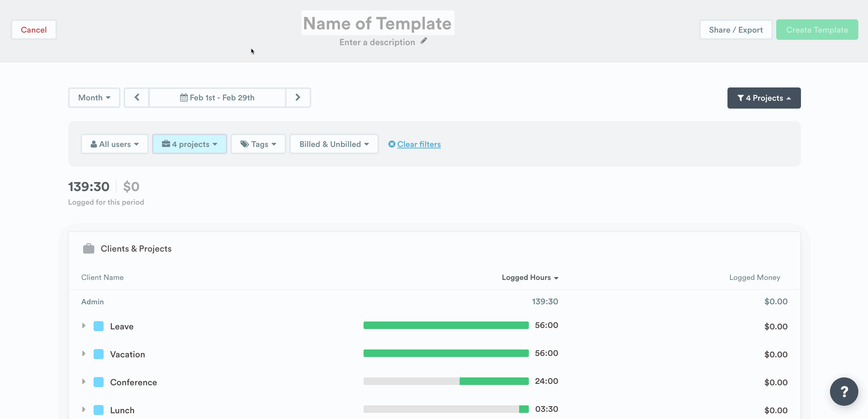The height and width of the screenshot is (419, 868).
Task: Click the help question mark bubble
Action: pyautogui.click(x=844, y=391)
